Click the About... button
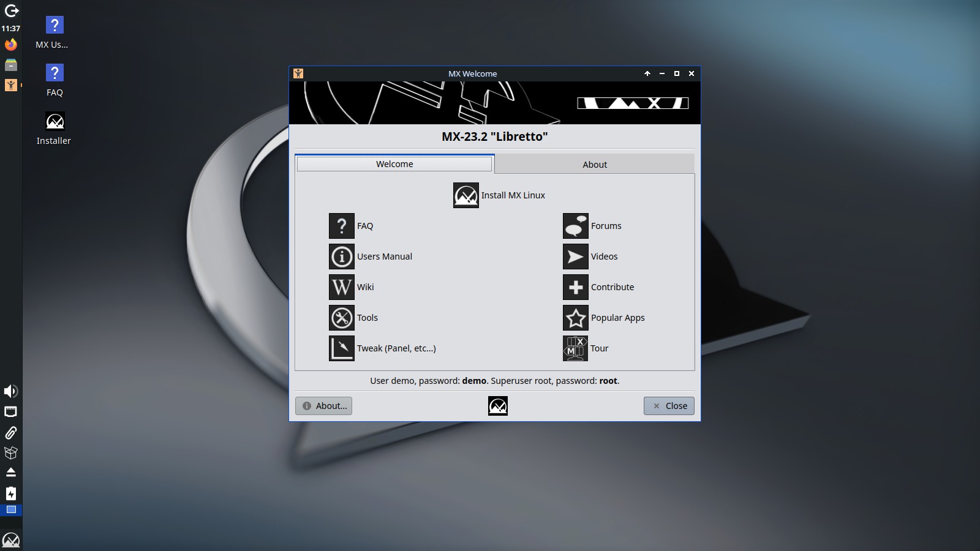 [x=323, y=406]
